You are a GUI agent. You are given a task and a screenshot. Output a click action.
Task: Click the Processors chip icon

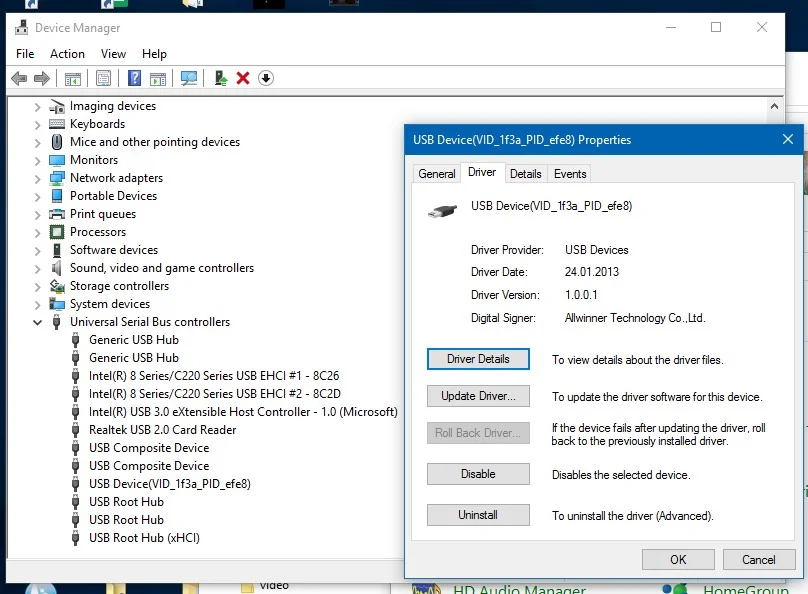point(57,232)
